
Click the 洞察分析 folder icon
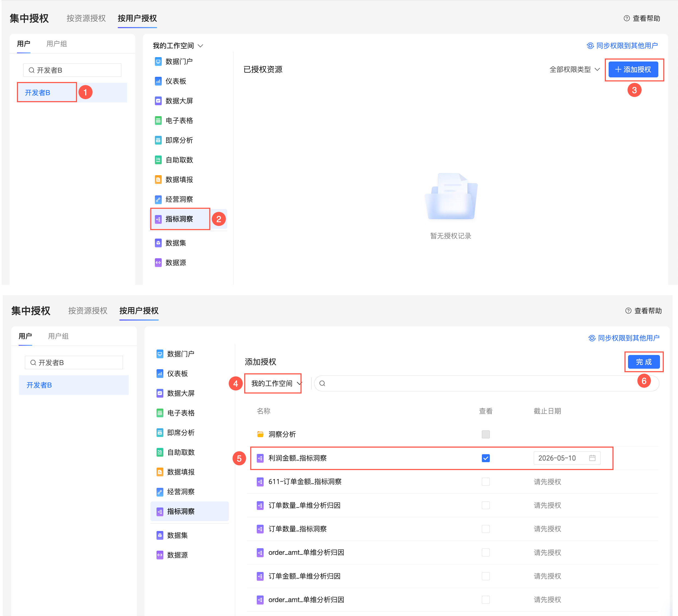click(x=260, y=434)
